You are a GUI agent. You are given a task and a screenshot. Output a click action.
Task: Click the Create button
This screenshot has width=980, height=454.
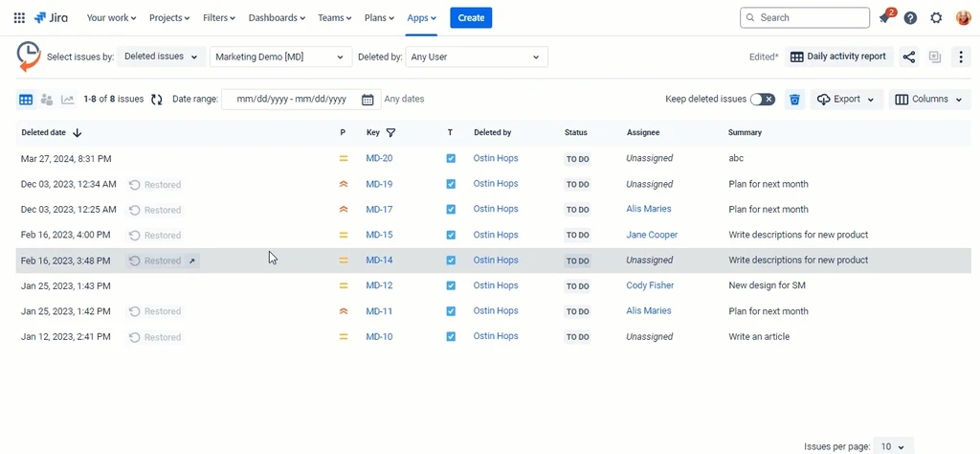[x=471, y=17]
